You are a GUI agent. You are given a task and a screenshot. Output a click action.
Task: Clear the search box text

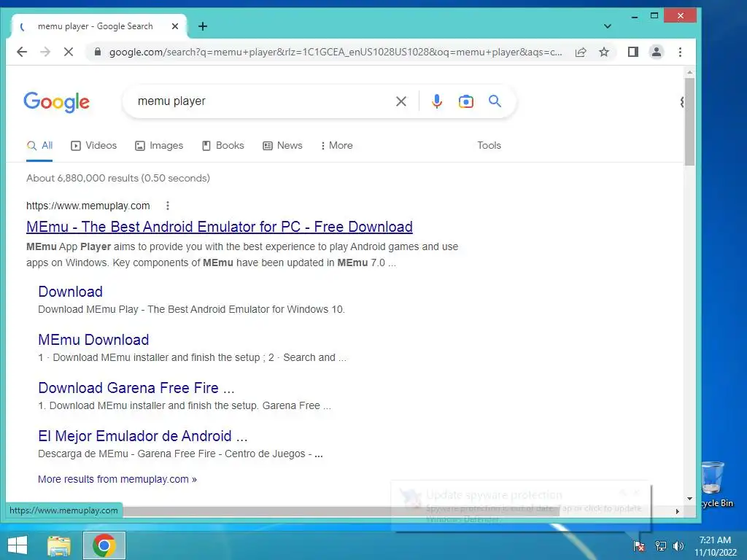tap(401, 101)
